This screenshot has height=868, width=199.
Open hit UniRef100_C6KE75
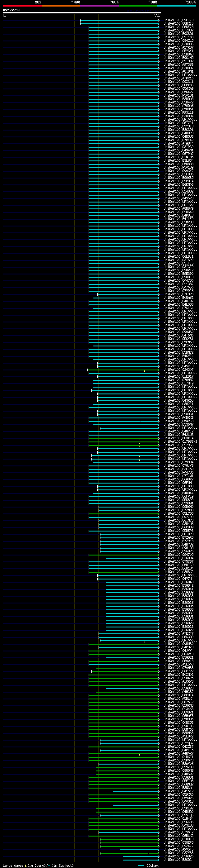point(178,27)
